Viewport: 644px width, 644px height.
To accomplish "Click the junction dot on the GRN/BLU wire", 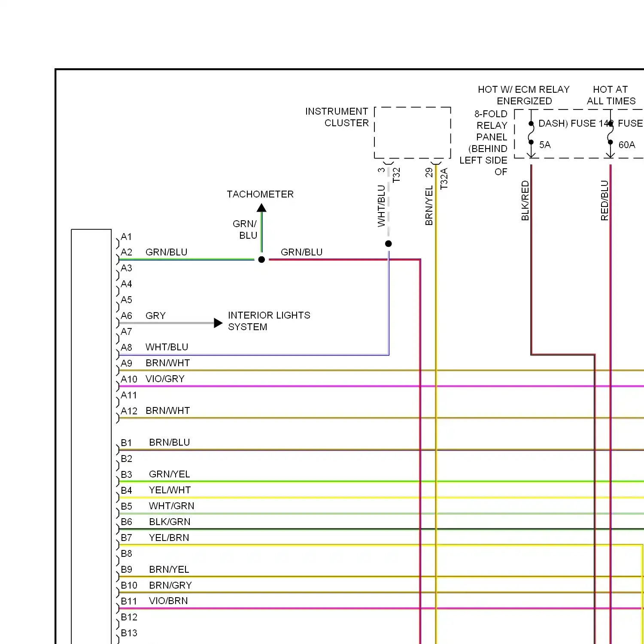I will [261, 260].
